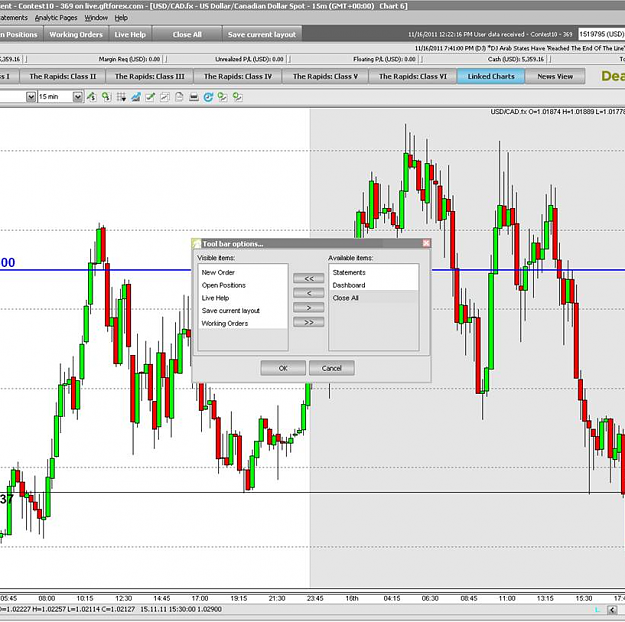Viewport: 625px width, 622px height.
Task: Click the Close All toolbar button
Action: 187,35
